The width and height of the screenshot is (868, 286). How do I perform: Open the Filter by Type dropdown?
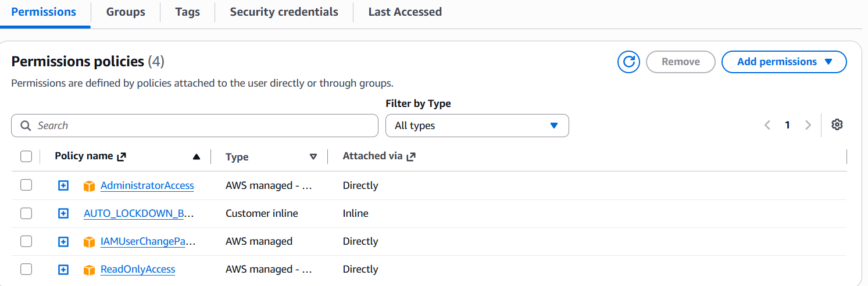[477, 126]
